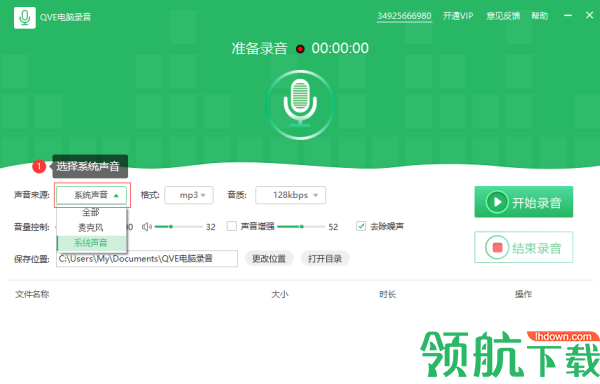Click the 开始录音 button

[523, 202]
